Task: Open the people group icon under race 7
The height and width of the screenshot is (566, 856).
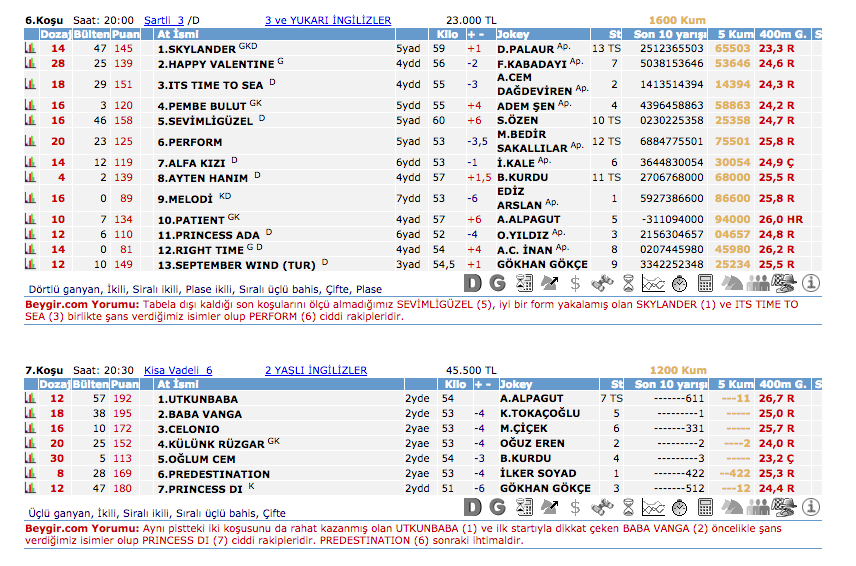Action: 758,507
